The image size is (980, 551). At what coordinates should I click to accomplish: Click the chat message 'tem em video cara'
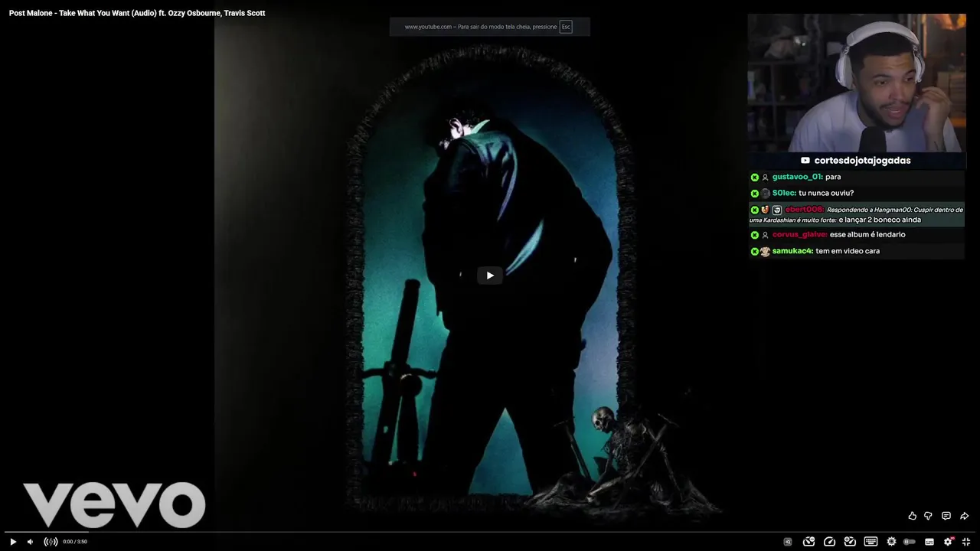(x=848, y=251)
